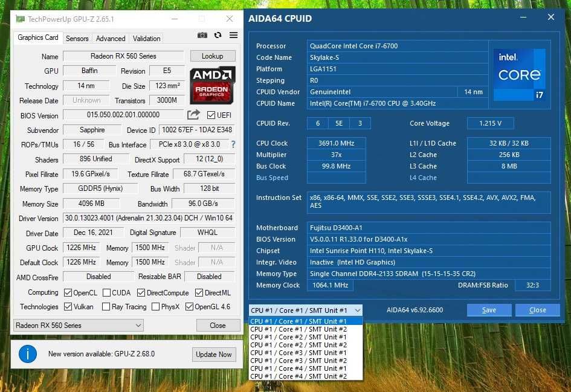Click the Chipset Intel Sunrise Point H110 value

tap(428, 251)
